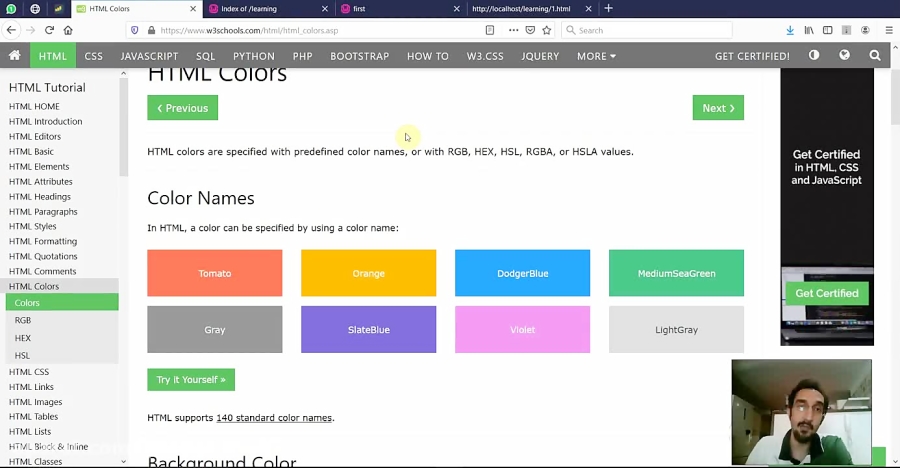Click the WhatsApp pinned tab icon
This screenshot has height=468, width=900.
[x=11, y=9]
